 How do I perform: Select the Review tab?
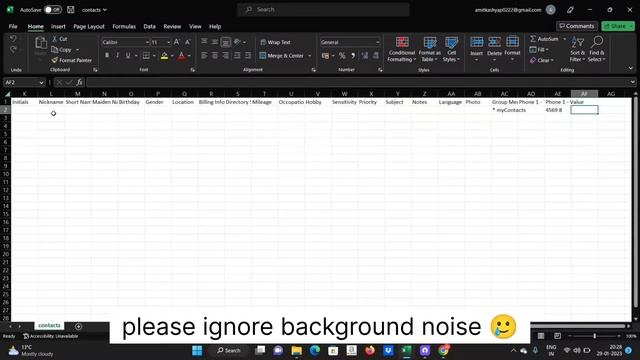coord(172,27)
